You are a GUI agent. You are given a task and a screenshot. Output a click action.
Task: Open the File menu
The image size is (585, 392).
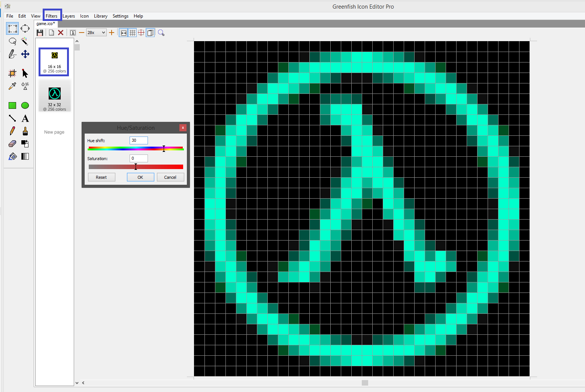click(x=10, y=16)
